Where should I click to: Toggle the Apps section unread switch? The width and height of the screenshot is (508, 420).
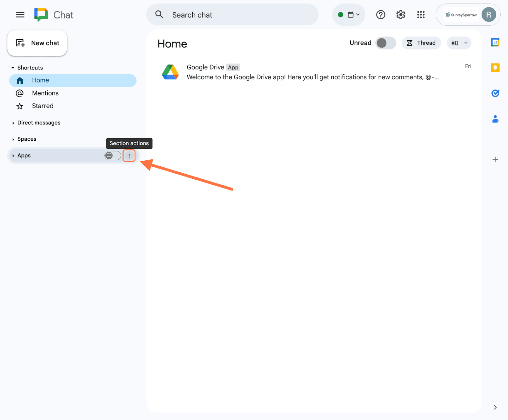tap(113, 156)
